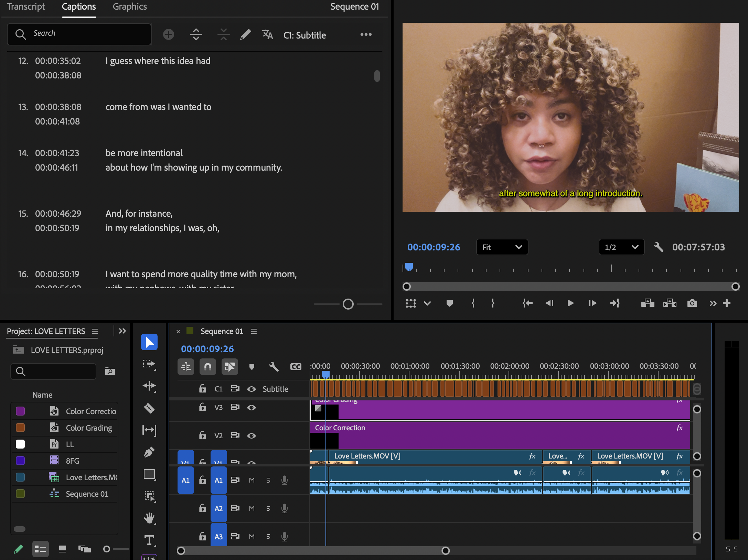This screenshot has width=748, height=560.
Task: Toggle lock on the V2 track
Action: tap(203, 435)
